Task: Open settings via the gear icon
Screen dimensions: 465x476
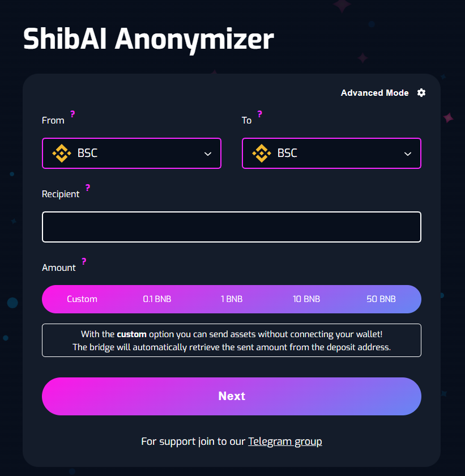Action: [421, 92]
